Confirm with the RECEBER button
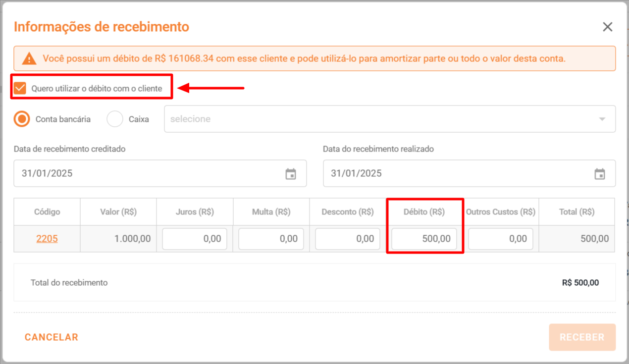Screen dimensions: 629x364 [582, 337]
